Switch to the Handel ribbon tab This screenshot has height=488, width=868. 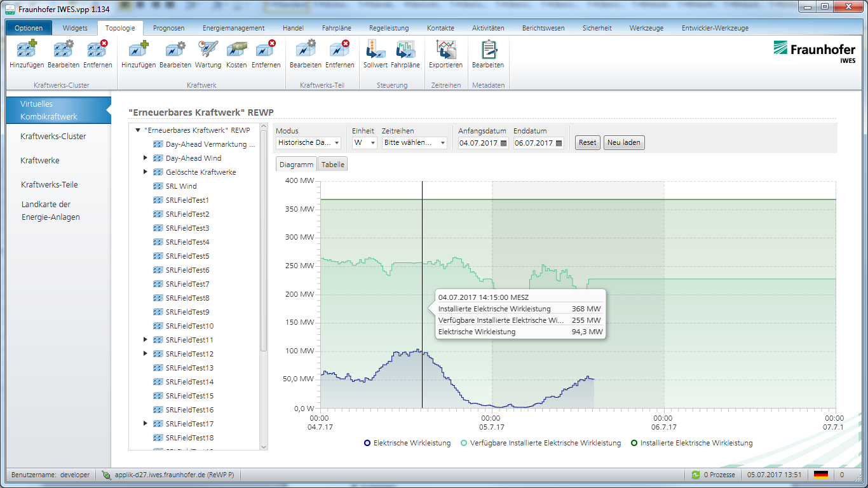point(294,28)
